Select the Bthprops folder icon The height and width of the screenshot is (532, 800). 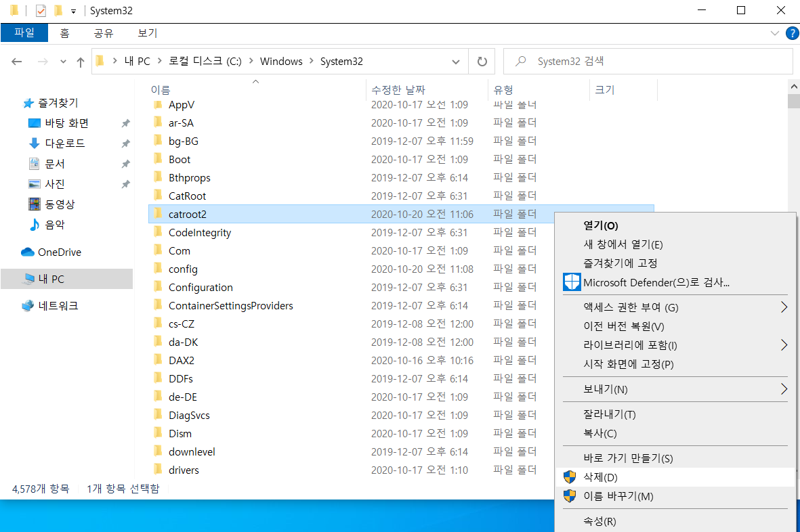(158, 177)
